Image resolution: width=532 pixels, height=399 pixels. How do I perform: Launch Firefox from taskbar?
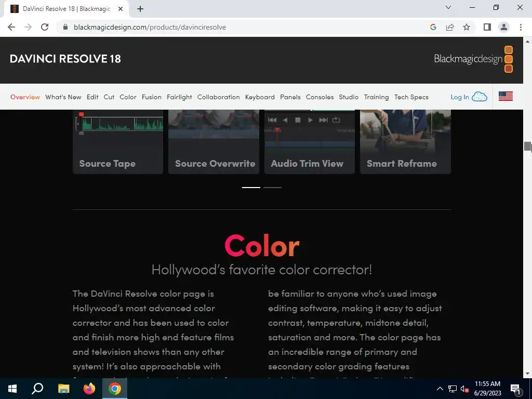pyautogui.click(x=89, y=389)
